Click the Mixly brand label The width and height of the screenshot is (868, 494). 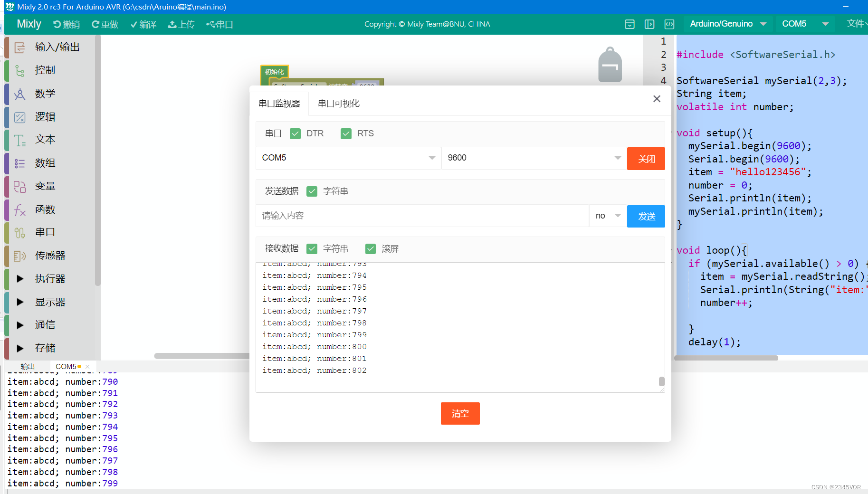coord(29,24)
